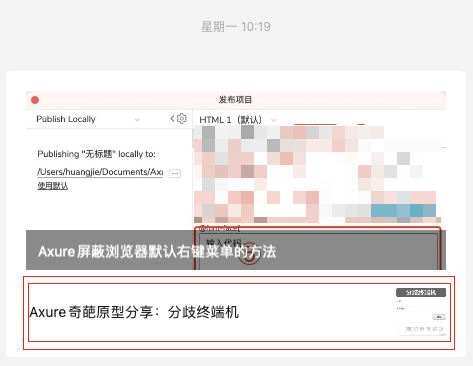Image resolution: width=473 pixels, height=366 pixels.
Task: Open the article Axure奇葩原型分享：分歧终端机
Action: 134,312
